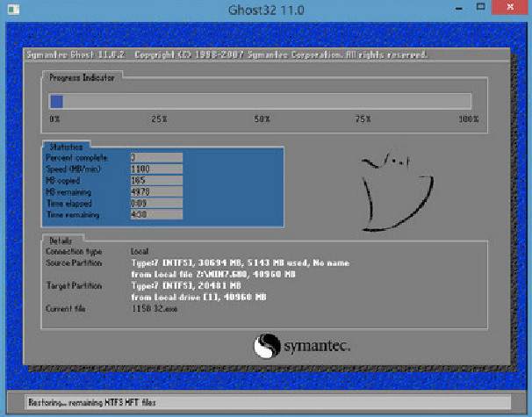
Task: Close the Ghost32 11.0 window
Action: pos(509,7)
